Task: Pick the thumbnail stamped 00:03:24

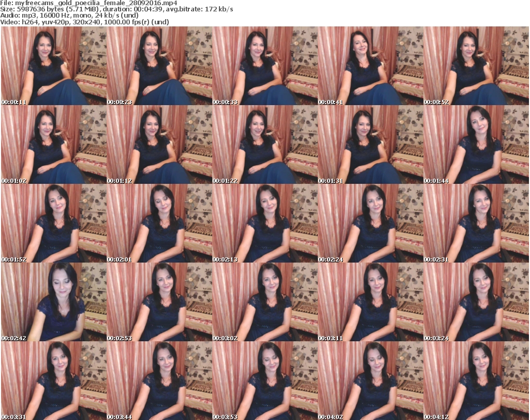Action: tap(476, 302)
